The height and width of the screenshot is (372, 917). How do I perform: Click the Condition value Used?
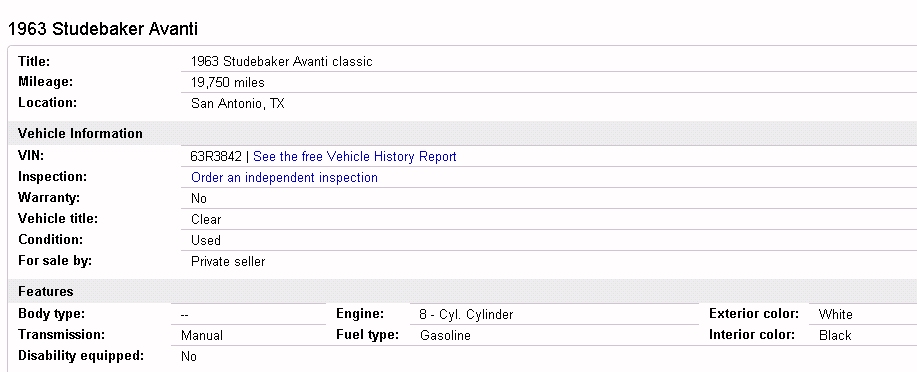point(206,240)
